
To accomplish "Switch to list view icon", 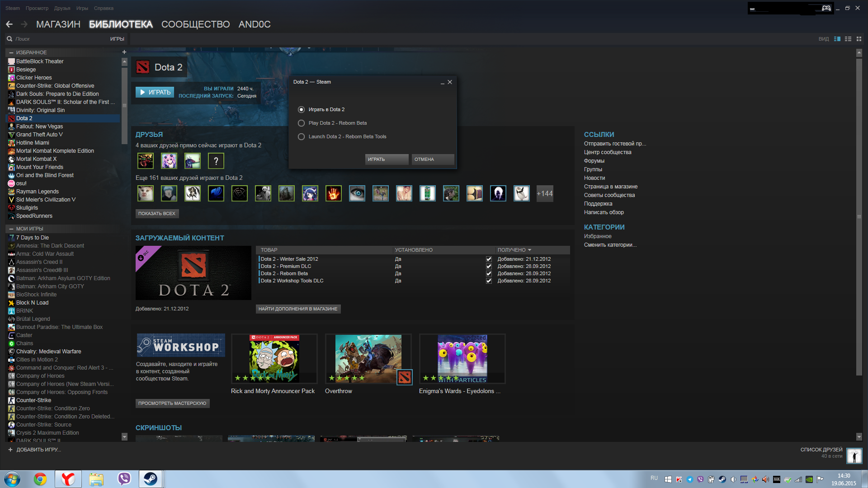I will (x=848, y=39).
